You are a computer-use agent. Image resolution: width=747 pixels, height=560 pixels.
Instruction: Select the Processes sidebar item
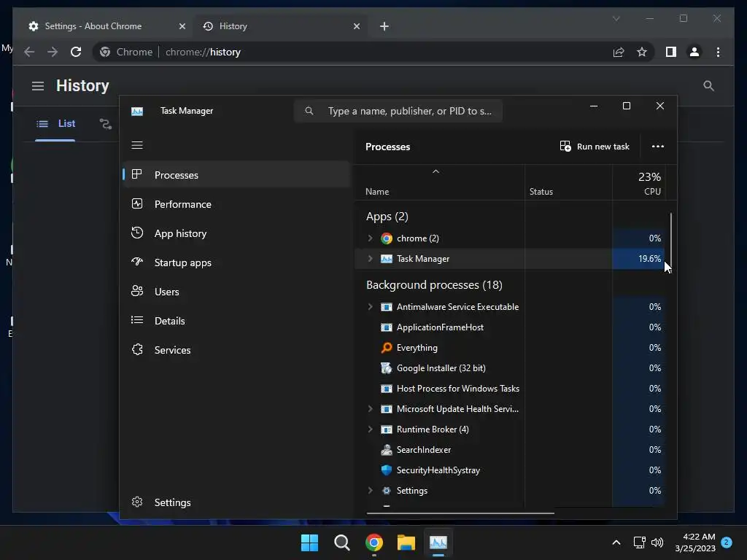(237, 175)
